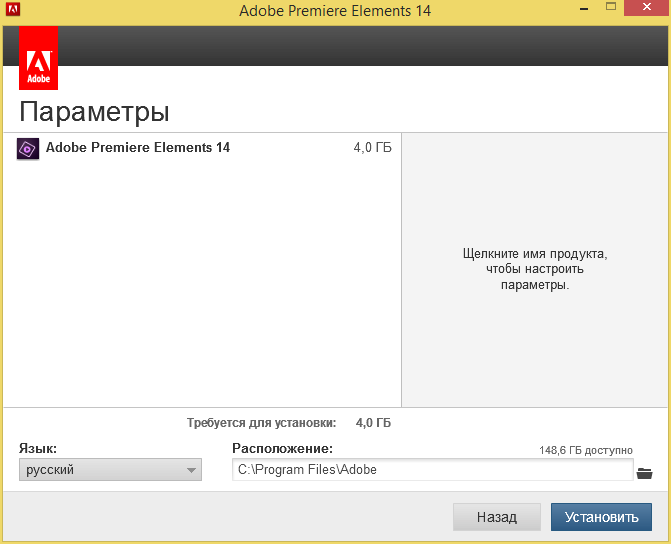Click the Расположение label
The width and height of the screenshot is (671, 544).
282,448
